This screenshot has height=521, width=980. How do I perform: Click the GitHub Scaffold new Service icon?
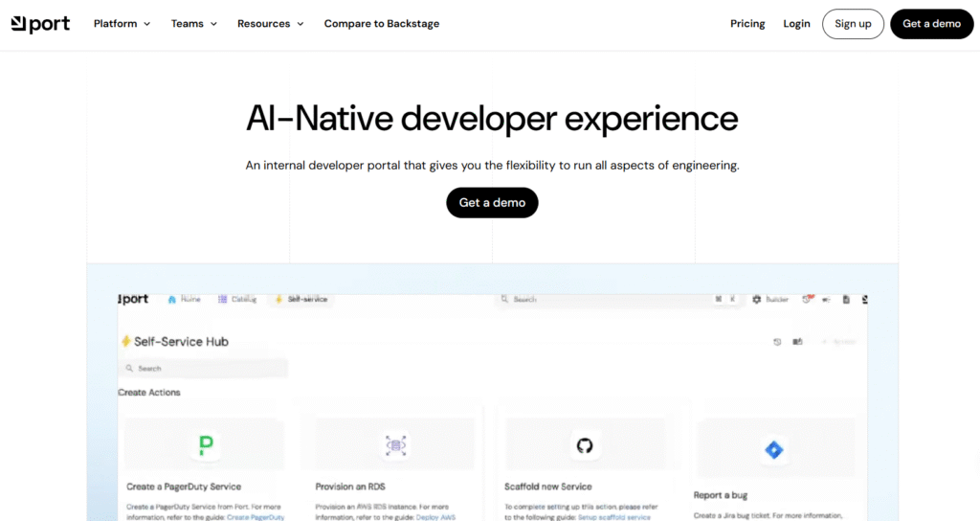pos(585,445)
